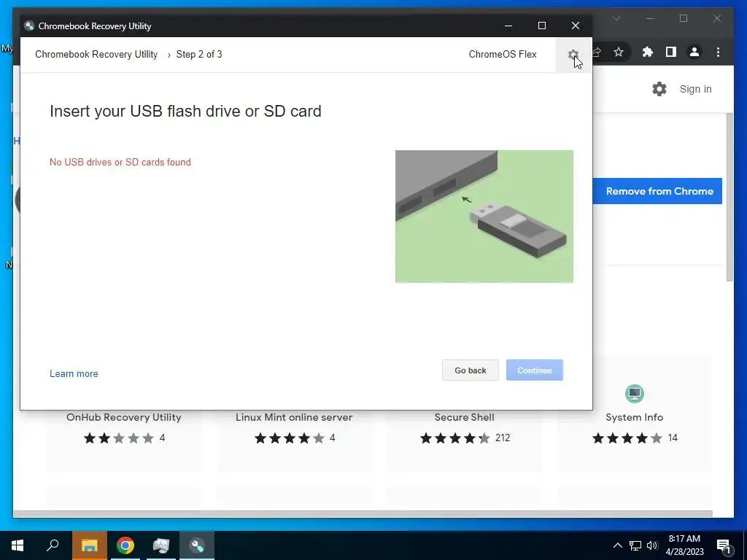
Task: Open Chrome tab search chevron
Action: coord(616,18)
